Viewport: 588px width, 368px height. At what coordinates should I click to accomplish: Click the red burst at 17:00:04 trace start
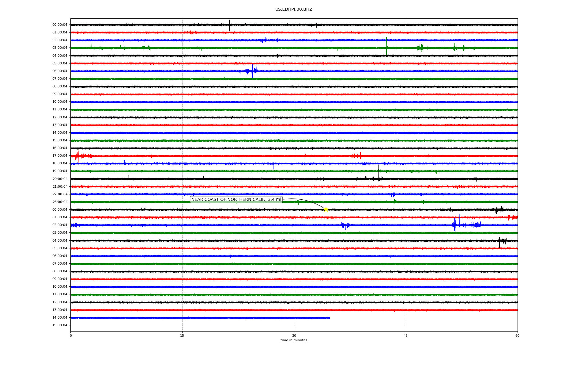(78, 156)
